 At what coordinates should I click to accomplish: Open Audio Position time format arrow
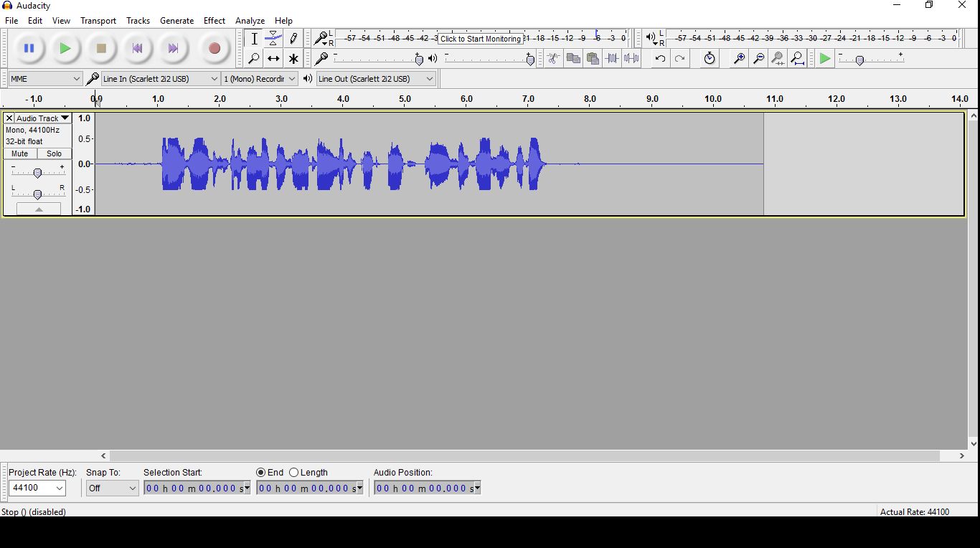(x=476, y=488)
